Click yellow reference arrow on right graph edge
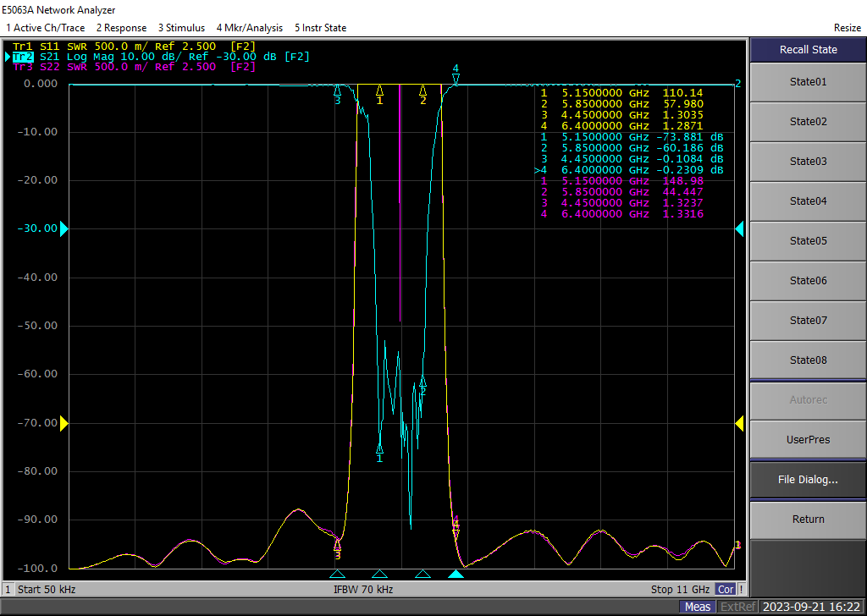Viewport: 867px width, 616px height. [738, 423]
